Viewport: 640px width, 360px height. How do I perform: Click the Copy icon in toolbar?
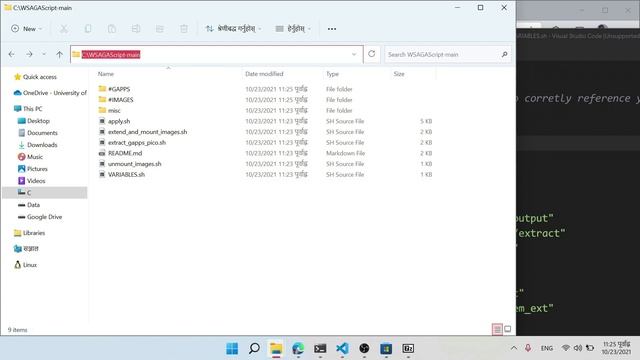point(88,29)
